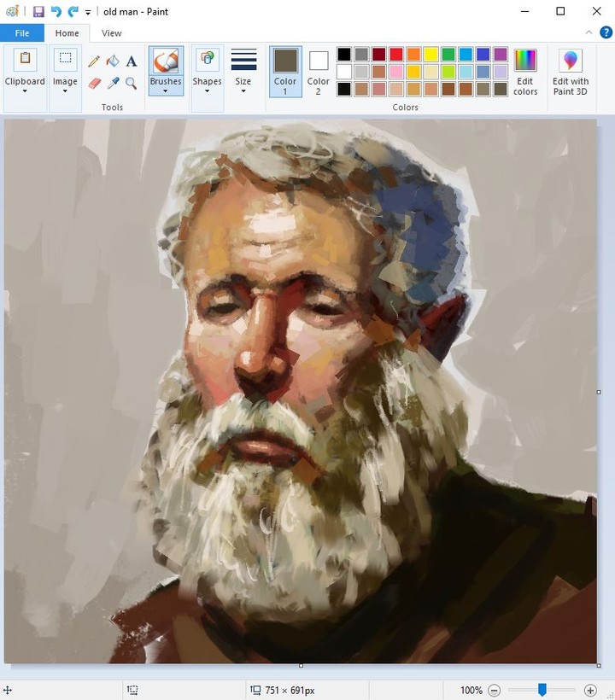Pick the white swatch in second row
The image size is (615, 700).
click(344, 72)
